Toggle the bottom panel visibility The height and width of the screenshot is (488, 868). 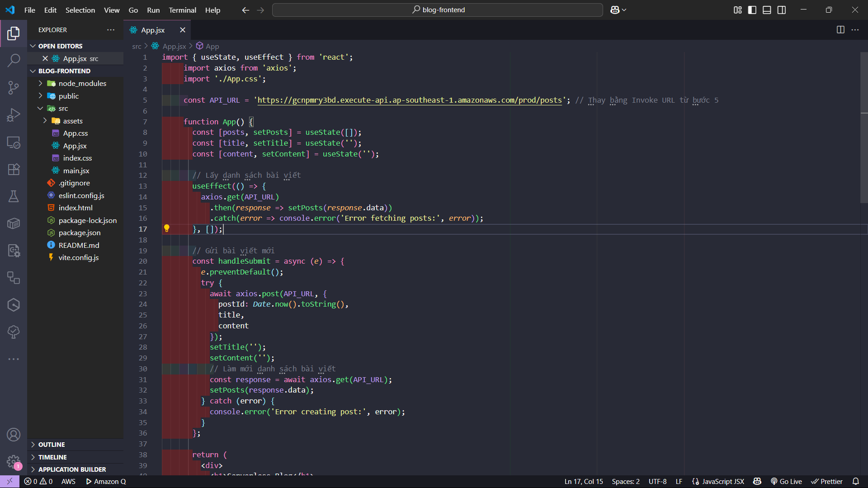(767, 10)
